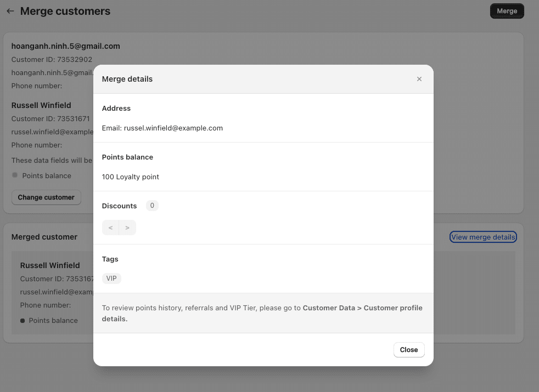Click the email russel.winfield@example.com in Address section
Image resolution: width=539 pixels, height=392 pixels.
click(x=173, y=128)
